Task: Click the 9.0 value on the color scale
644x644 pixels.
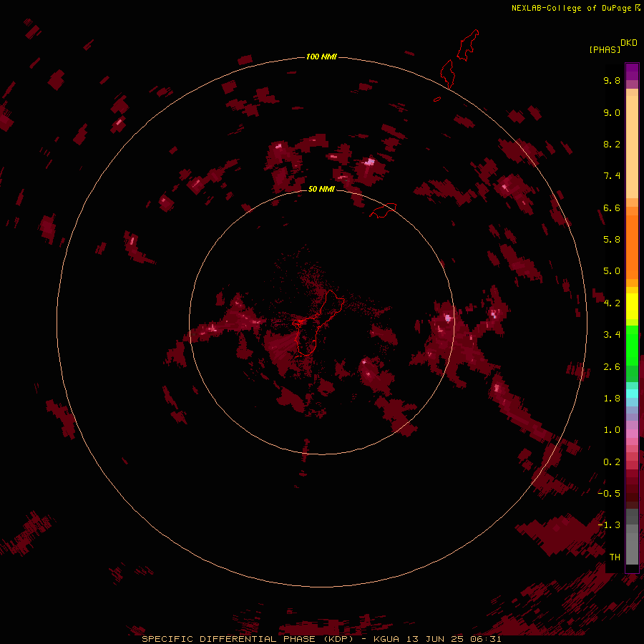Action: coord(612,112)
